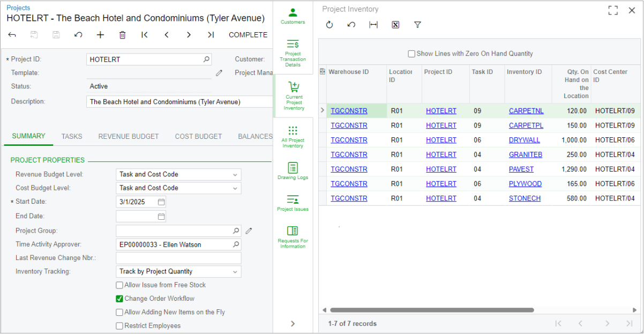
Task: Enable Allow Issue from Free Stock
Action: click(x=119, y=285)
